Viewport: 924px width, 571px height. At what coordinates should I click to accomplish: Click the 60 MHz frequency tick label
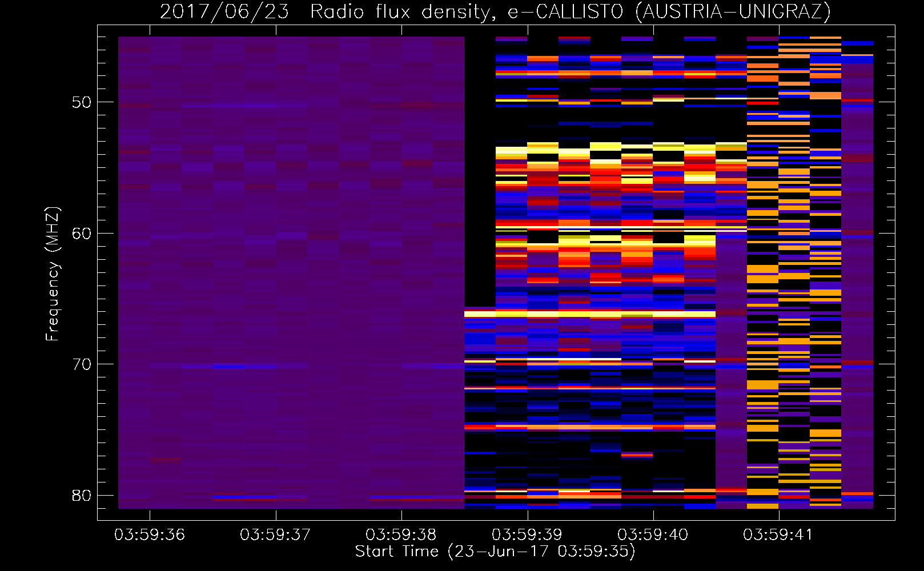coord(82,234)
